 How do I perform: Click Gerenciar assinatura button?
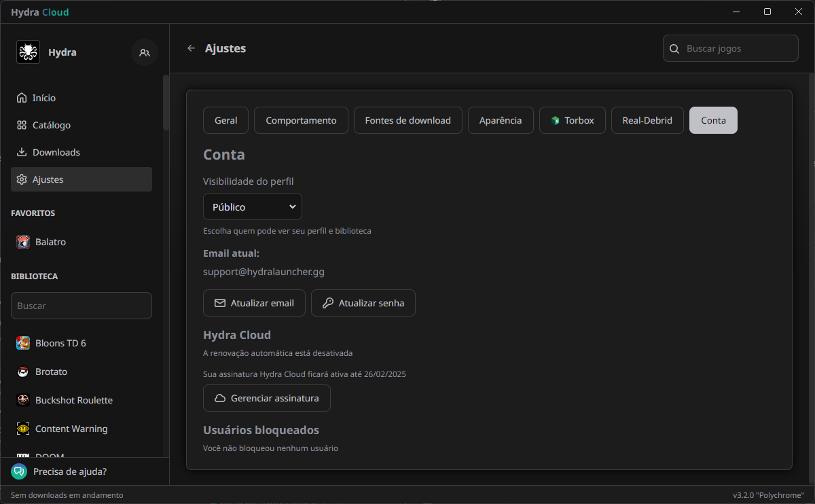click(266, 398)
